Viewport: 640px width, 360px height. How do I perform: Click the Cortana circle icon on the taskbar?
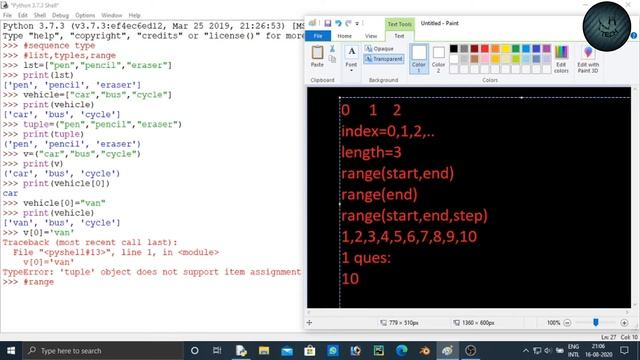coord(195,351)
